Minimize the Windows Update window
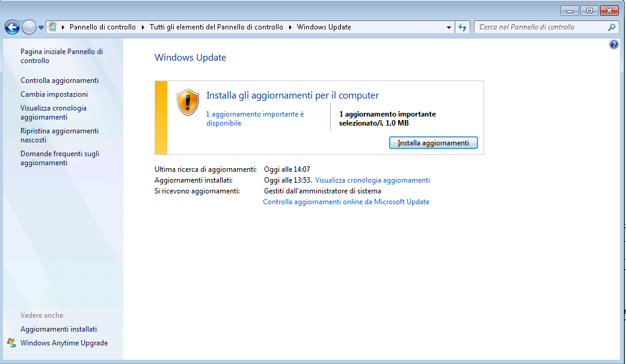The width and height of the screenshot is (626, 364). coord(569,10)
